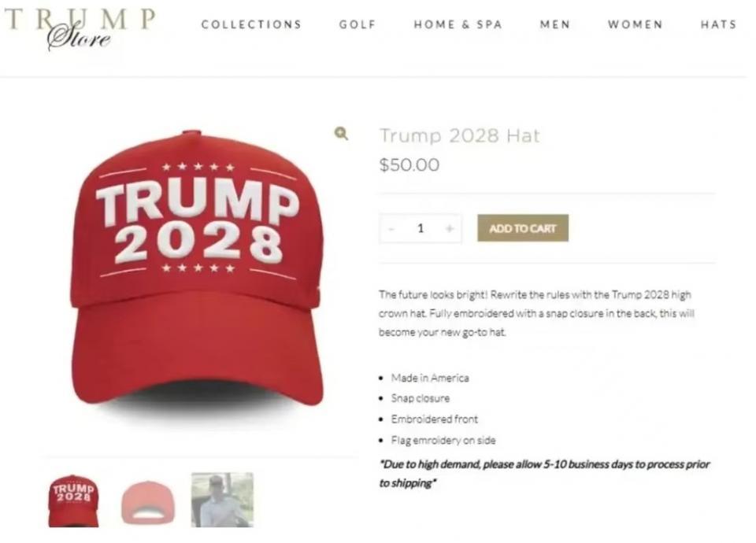Click the Trump 2028 Hat title
This screenshot has height=543, width=756.
click(x=459, y=136)
